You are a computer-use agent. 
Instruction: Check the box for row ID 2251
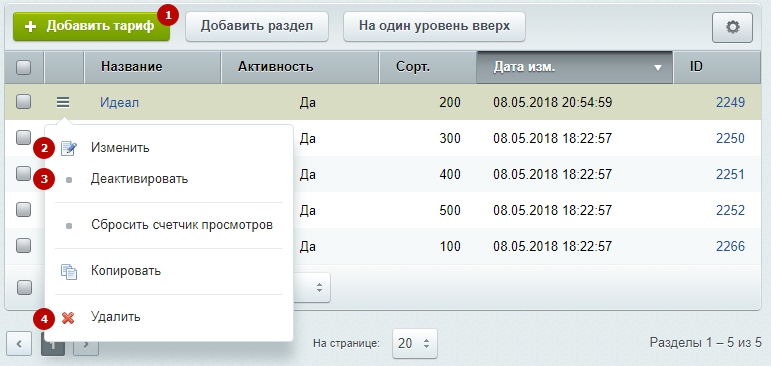click(x=23, y=174)
